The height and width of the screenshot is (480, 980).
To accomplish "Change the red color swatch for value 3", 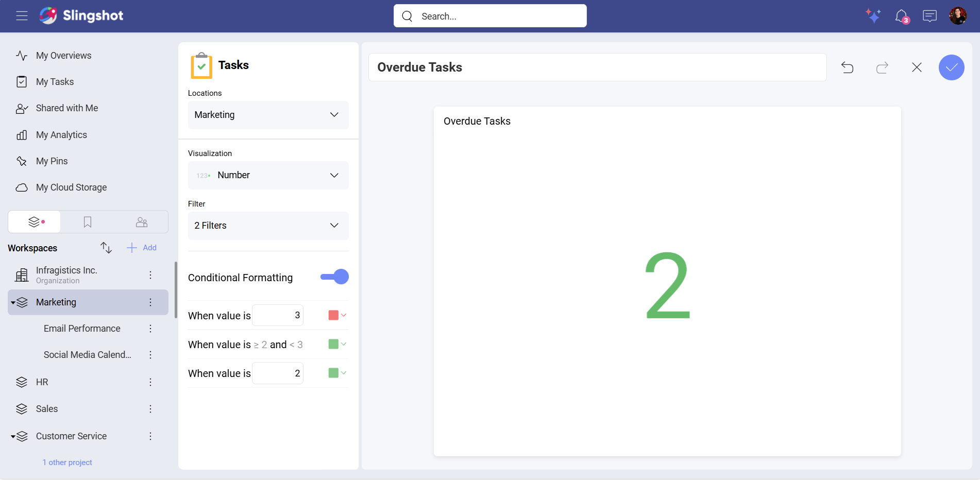I will 336,315.
